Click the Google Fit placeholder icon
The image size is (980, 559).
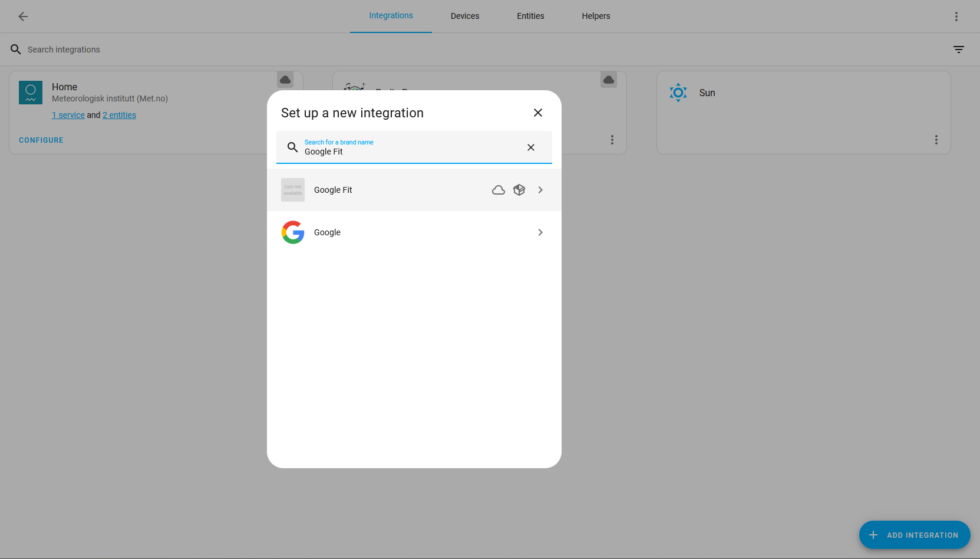[293, 190]
